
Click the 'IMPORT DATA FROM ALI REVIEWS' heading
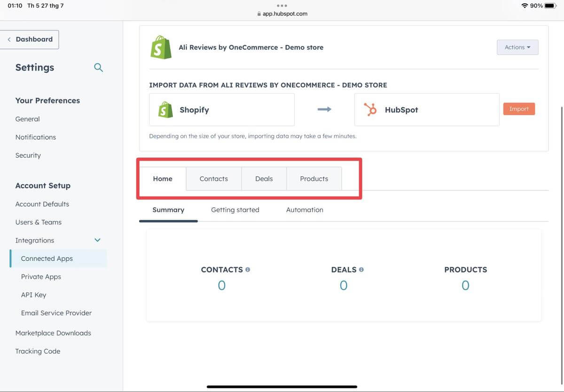point(268,86)
